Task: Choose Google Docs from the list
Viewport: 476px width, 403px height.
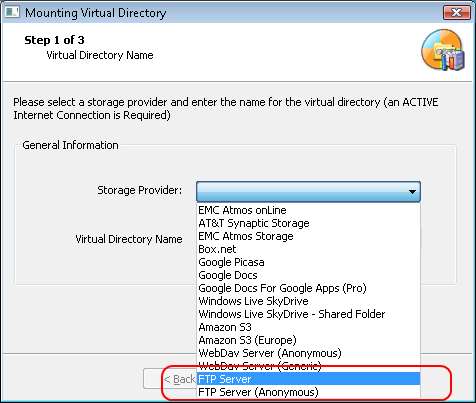Action: click(x=308, y=275)
